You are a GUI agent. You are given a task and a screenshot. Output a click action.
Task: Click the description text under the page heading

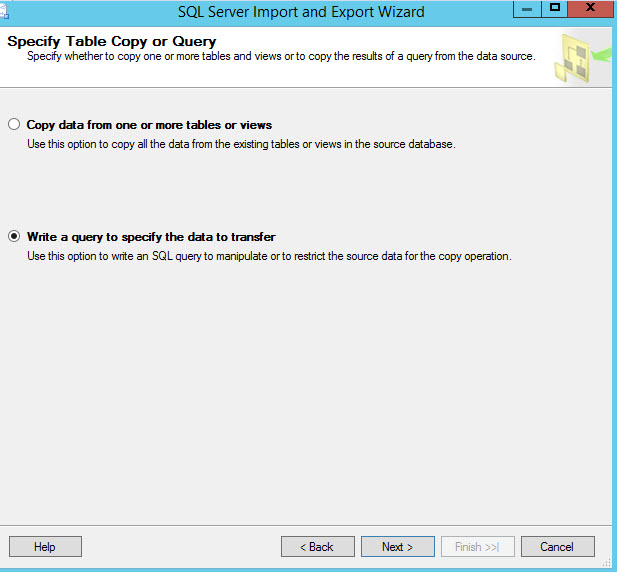pos(280,56)
